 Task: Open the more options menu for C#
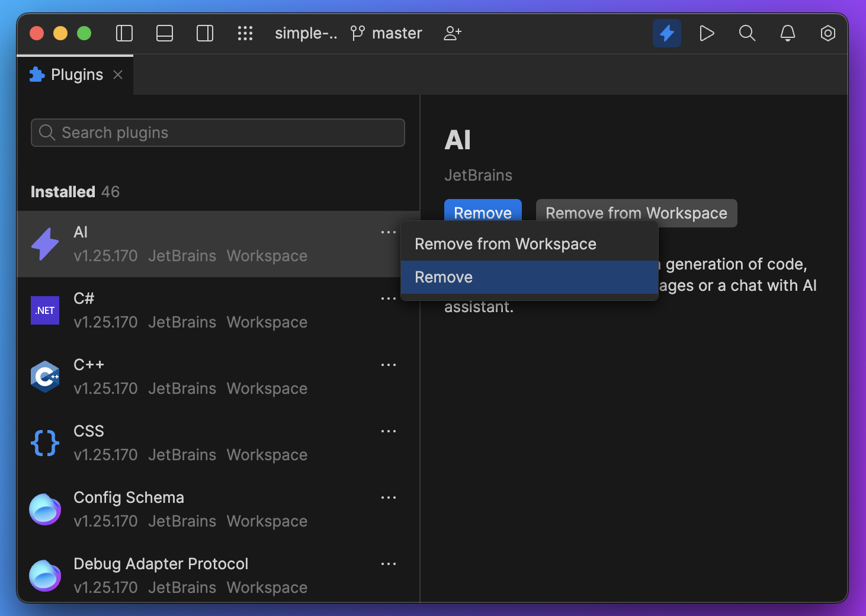click(389, 299)
